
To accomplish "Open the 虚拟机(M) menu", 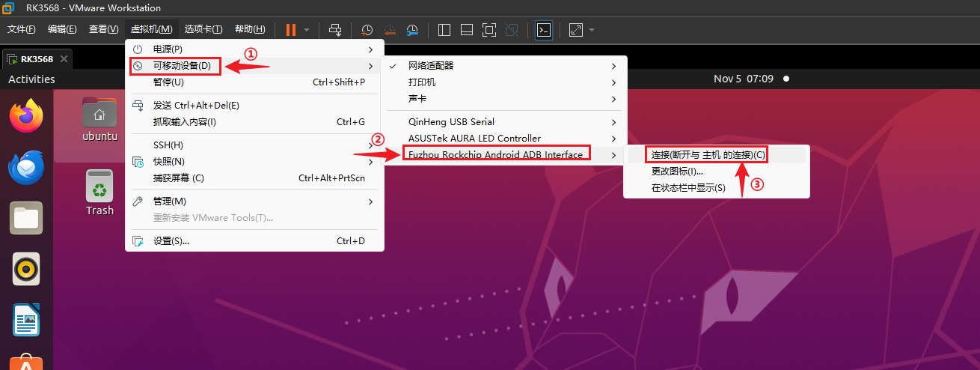I will [152, 29].
